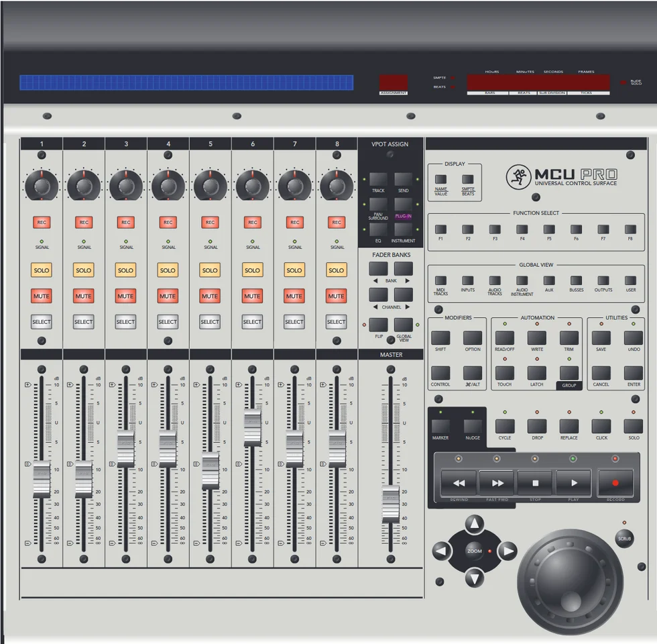Click the round Scrub button
The height and width of the screenshot is (644, 657).
click(624, 538)
